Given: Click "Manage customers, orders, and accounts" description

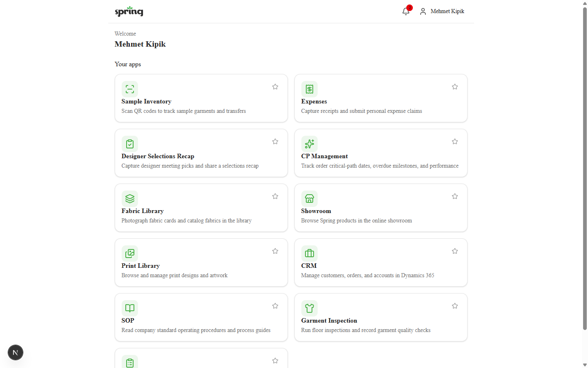Looking at the screenshot, I should [367, 276].
